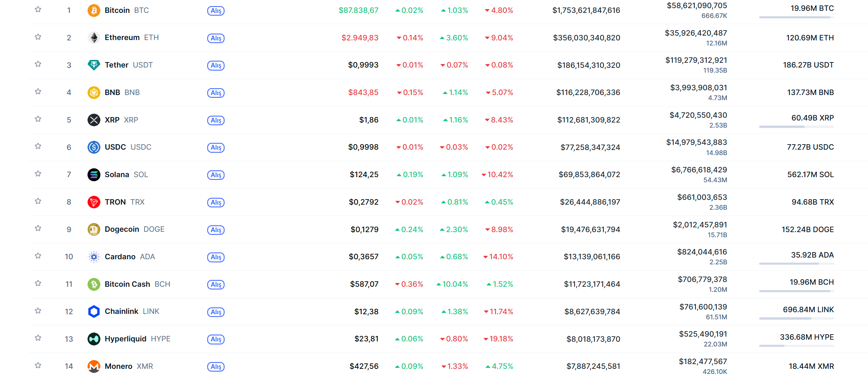Click the TRON red logo icon
The height and width of the screenshot is (377, 868).
[x=94, y=202]
